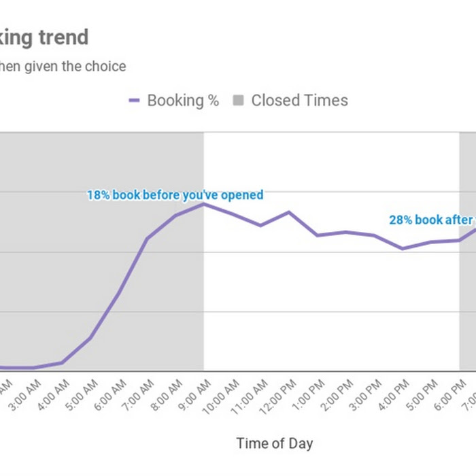Click the '28% book after' annotation text
476x476 pixels.
click(x=432, y=220)
